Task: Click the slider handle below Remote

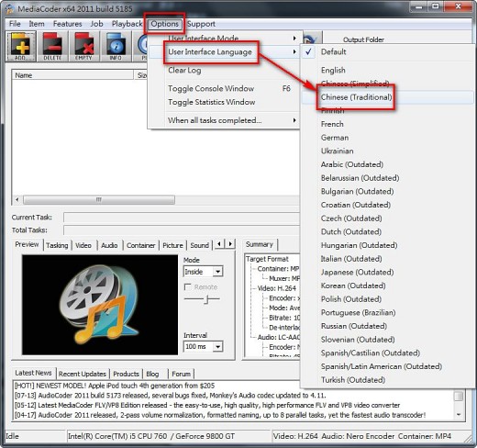Action: click(207, 299)
